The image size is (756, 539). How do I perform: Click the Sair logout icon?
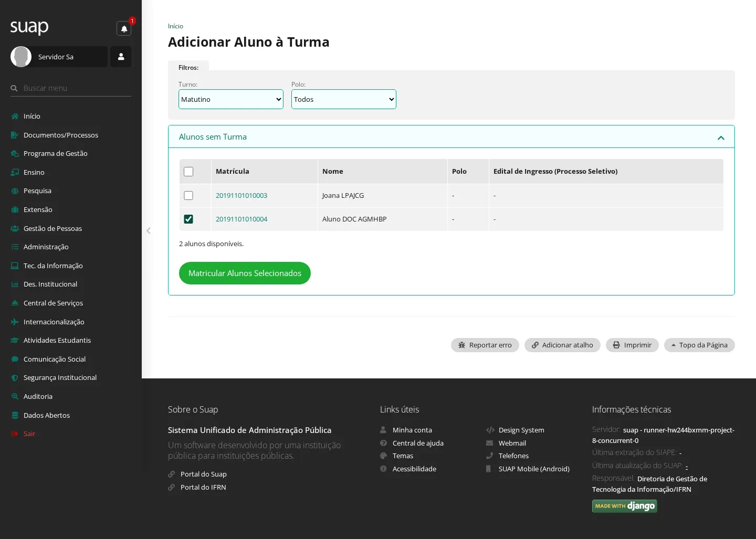[x=15, y=434]
